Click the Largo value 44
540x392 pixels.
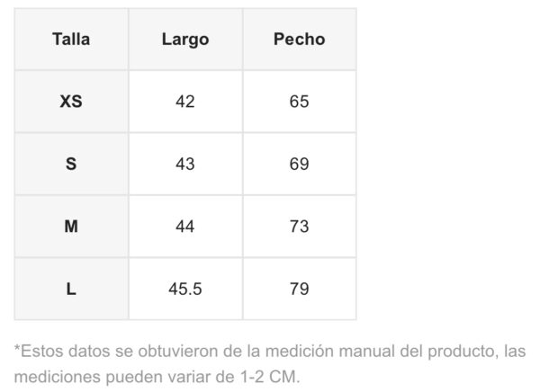(x=185, y=227)
